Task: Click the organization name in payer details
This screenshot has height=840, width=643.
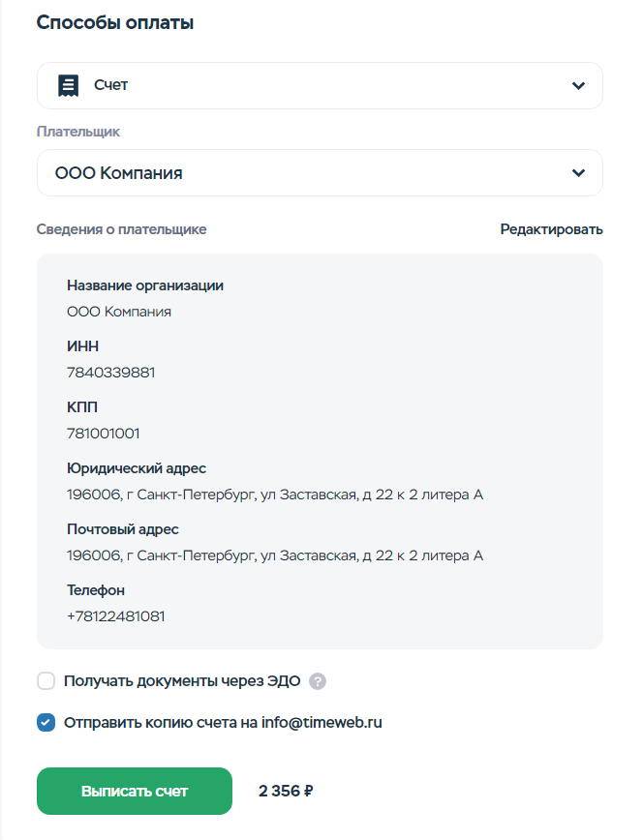Action: pyautogui.click(x=119, y=312)
